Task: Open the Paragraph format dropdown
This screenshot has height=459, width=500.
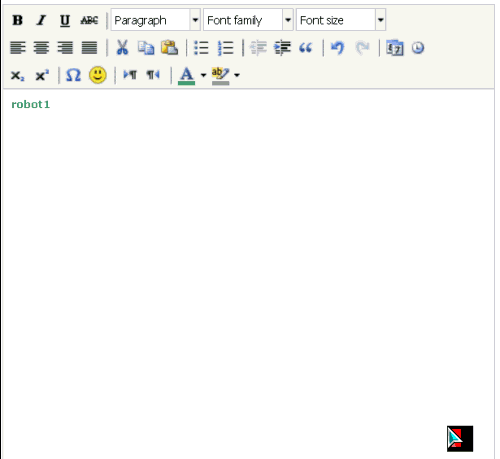Action: [155, 20]
